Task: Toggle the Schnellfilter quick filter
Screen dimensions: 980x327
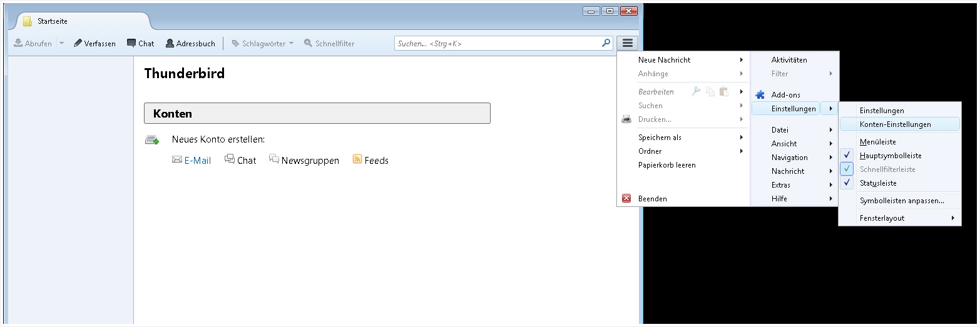Action: 329,44
